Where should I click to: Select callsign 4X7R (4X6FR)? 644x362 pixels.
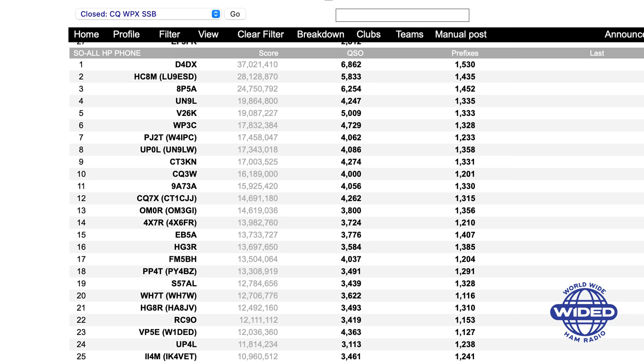click(170, 223)
